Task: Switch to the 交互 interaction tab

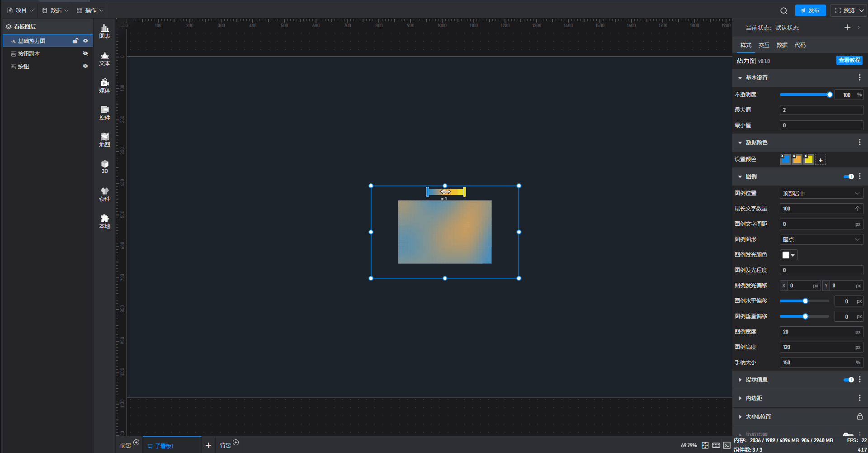Action: click(764, 45)
